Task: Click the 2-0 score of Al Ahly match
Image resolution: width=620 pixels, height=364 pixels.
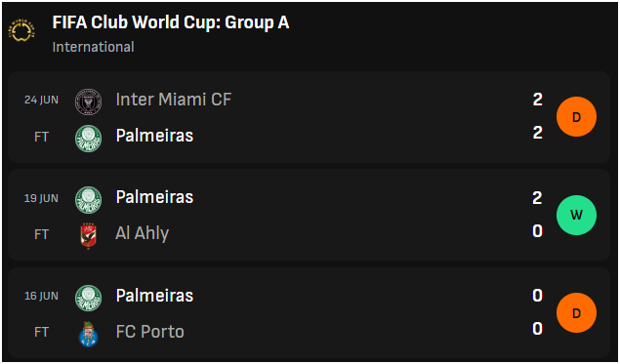Action: (x=537, y=215)
